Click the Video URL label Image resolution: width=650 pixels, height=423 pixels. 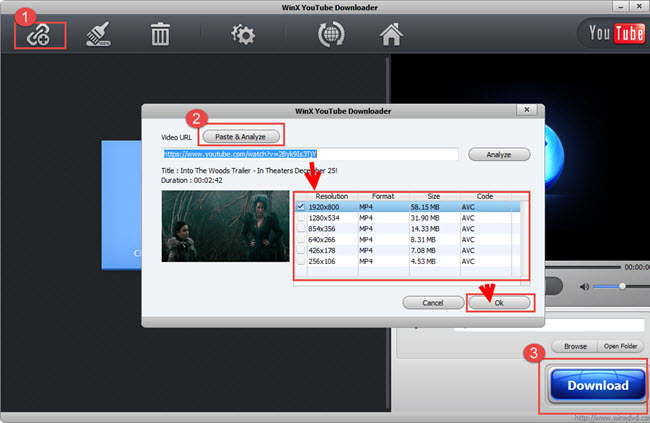click(x=177, y=137)
